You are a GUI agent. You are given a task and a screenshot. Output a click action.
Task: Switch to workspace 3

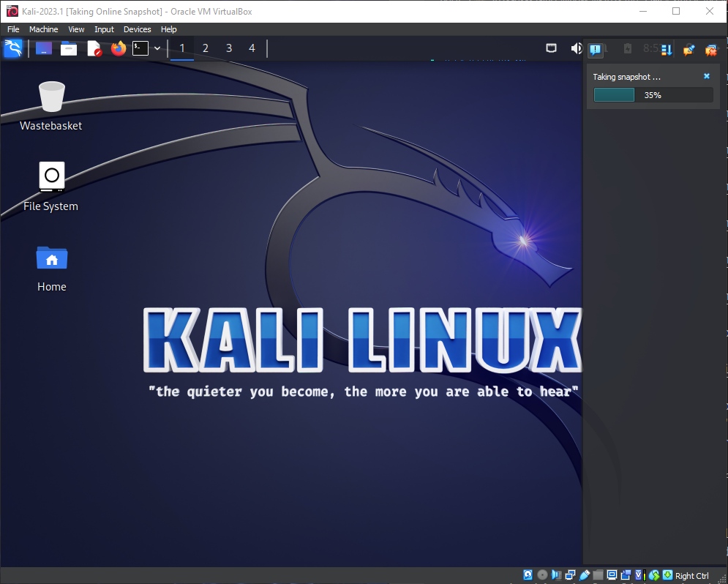click(229, 48)
